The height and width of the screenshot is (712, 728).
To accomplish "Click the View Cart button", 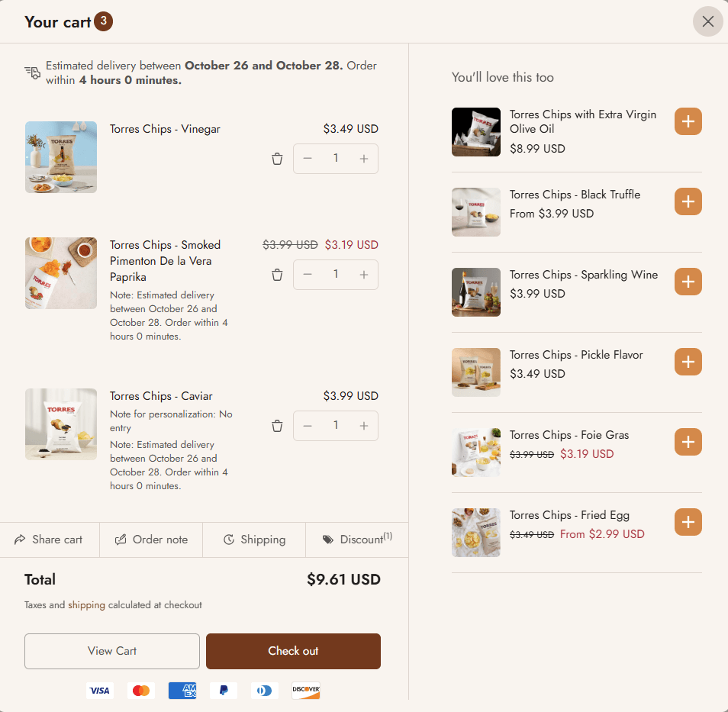I will [112, 651].
